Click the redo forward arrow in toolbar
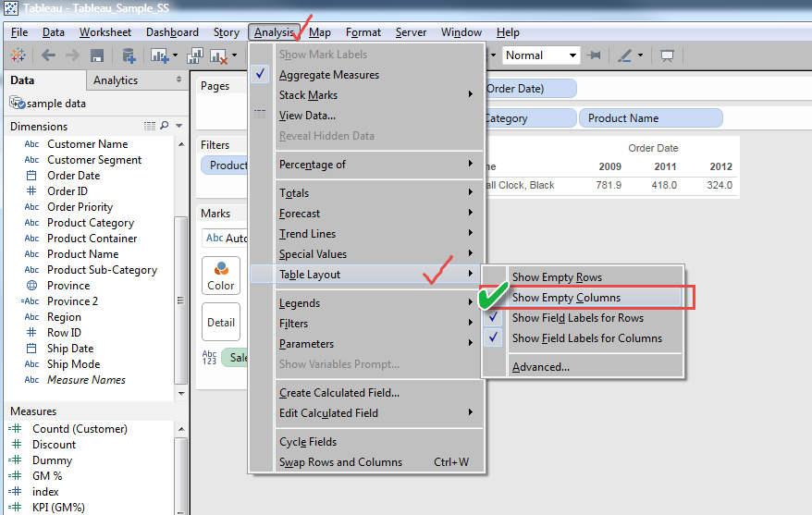 (x=72, y=55)
